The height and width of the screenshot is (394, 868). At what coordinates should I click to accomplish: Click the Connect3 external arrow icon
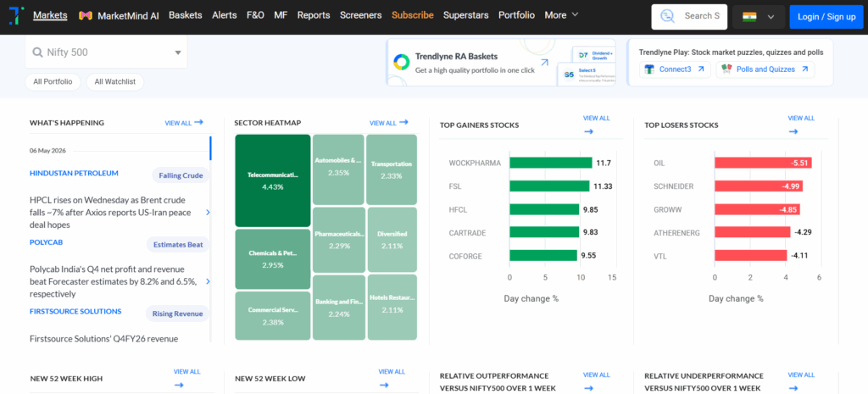701,69
